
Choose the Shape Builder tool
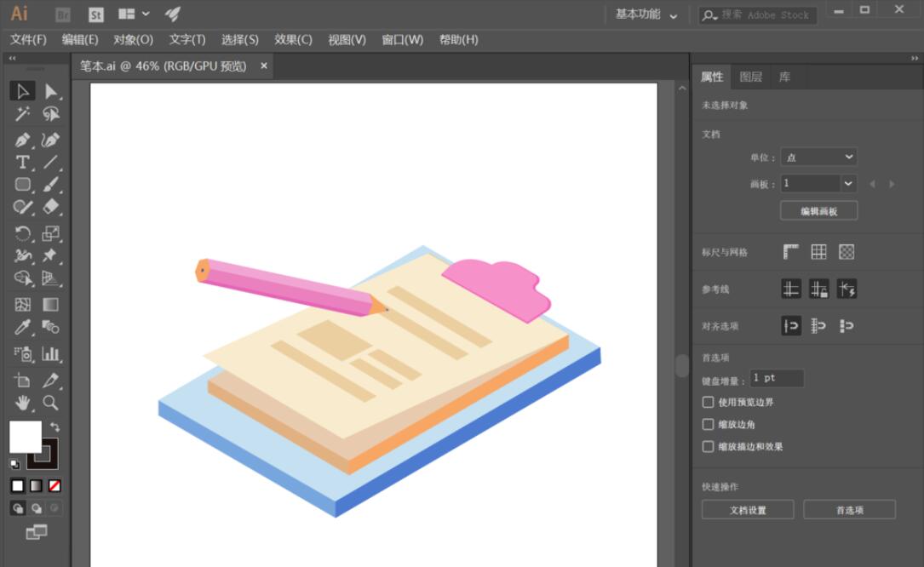click(x=22, y=278)
